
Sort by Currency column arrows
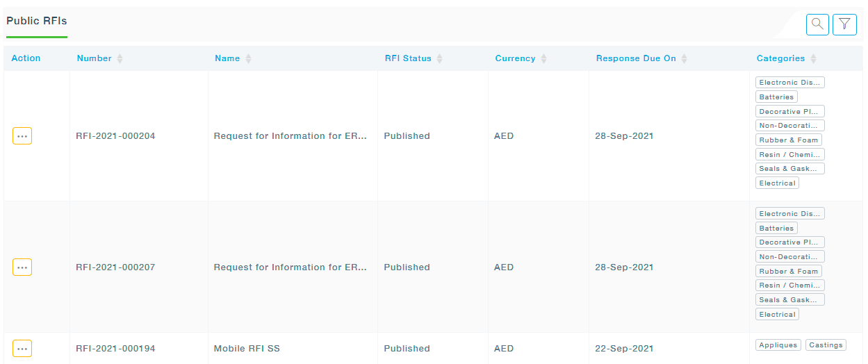[x=543, y=59]
